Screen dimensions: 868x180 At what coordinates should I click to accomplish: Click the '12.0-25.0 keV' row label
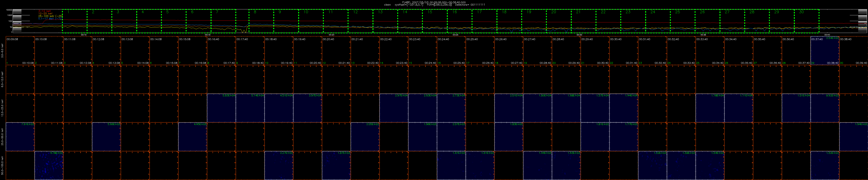point(3,108)
